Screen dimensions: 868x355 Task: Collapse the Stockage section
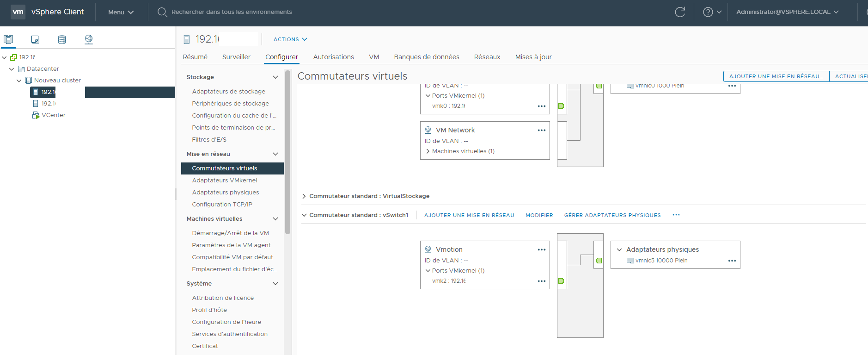tap(275, 77)
